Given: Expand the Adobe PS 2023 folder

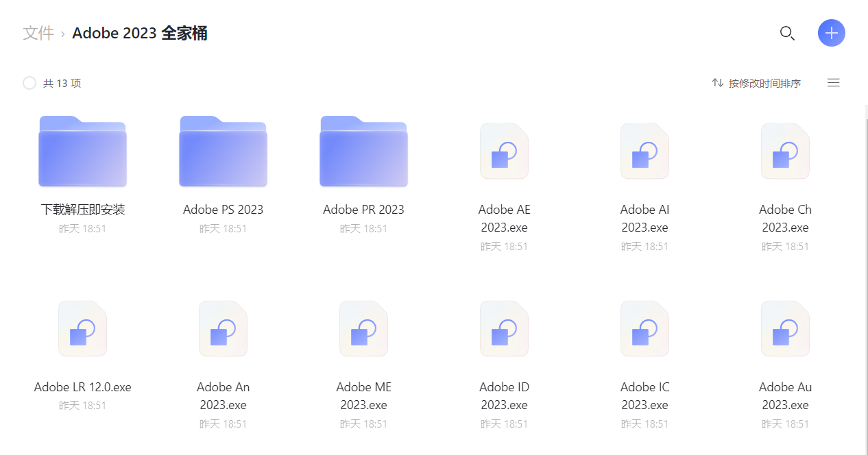Looking at the screenshot, I should click(223, 151).
